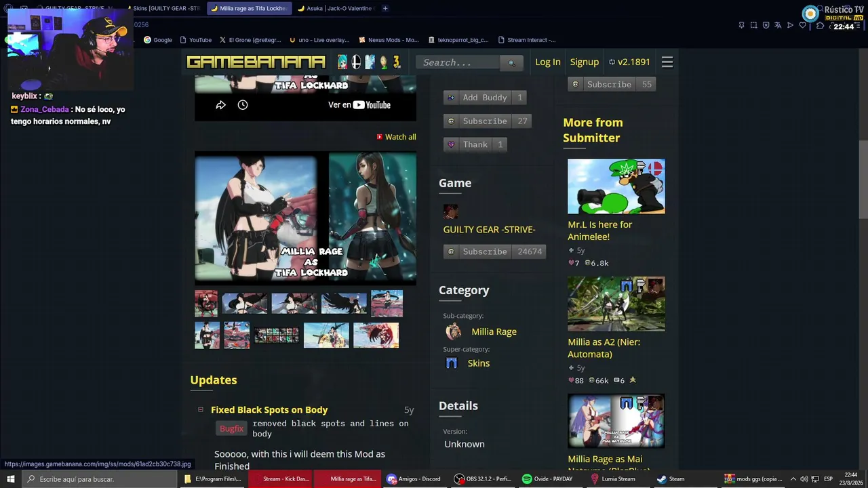Viewport: 868px width, 488px height.
Task: Click the Skins super-category icon
Action: [452, 363]
